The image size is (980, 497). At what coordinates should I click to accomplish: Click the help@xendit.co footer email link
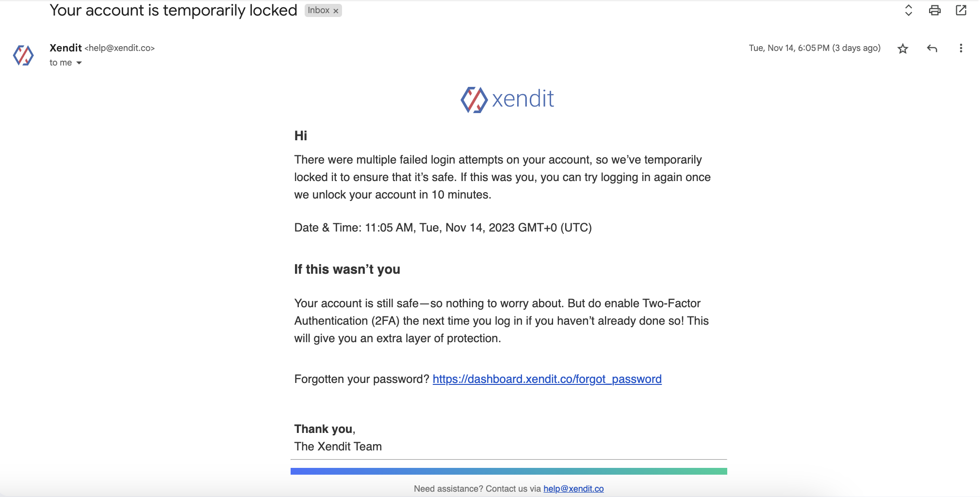[x=573, y=489]
